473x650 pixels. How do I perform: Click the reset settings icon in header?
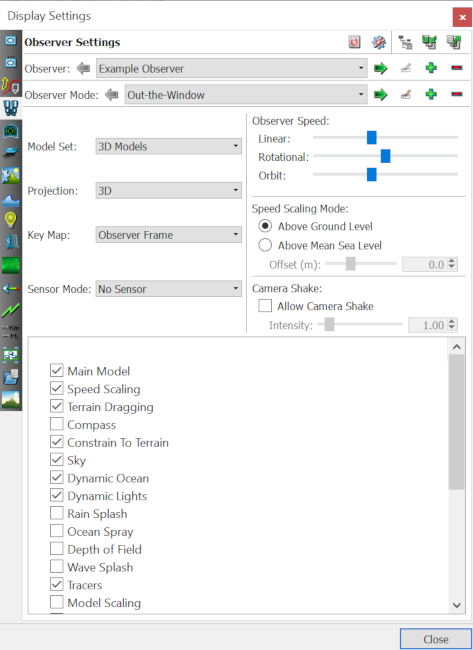point(354,42)
